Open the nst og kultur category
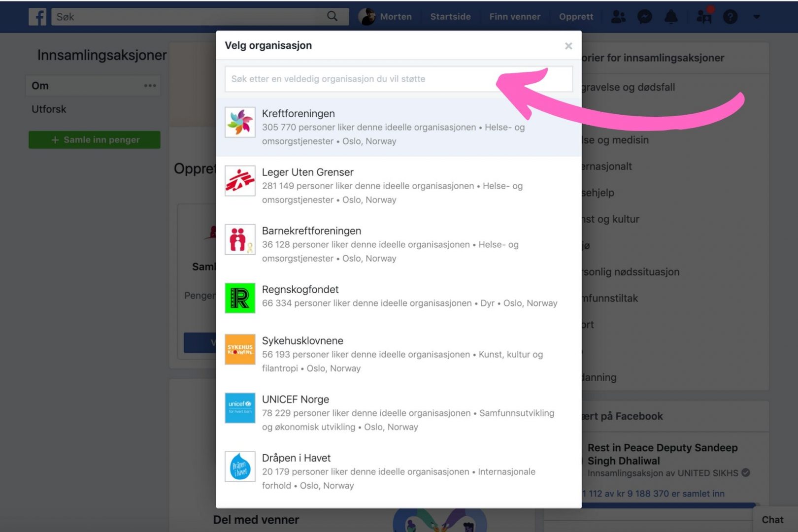 click(610, 219)
